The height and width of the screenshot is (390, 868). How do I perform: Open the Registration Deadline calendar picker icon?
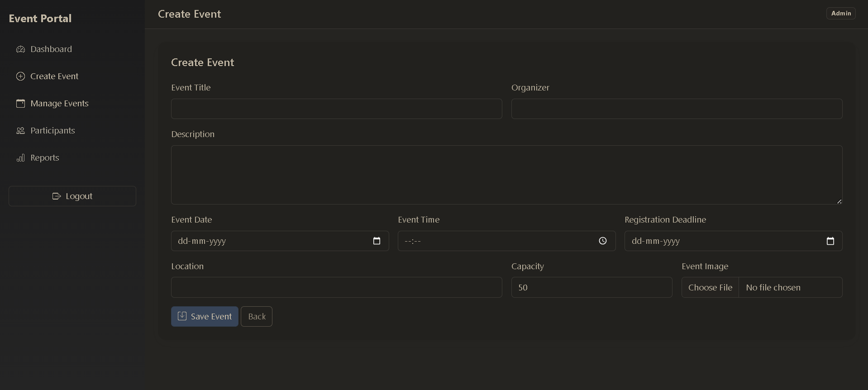(x=830, y=241)
